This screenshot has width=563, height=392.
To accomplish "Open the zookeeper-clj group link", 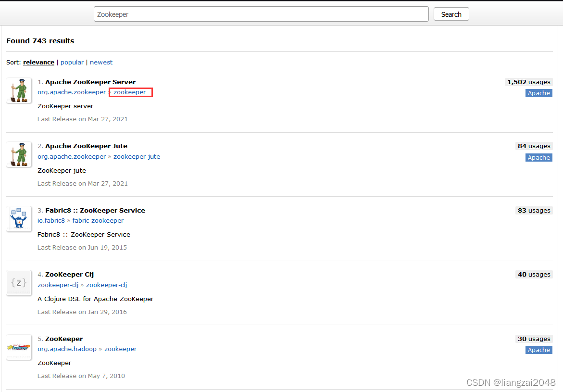I will click(58, 285).
